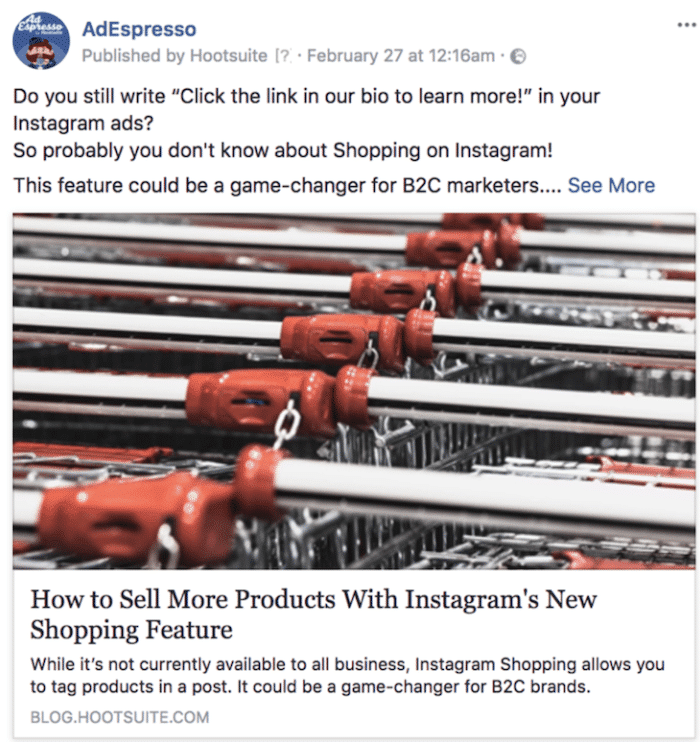This screenshot has width=700, height=742.
Task: Click the 'Do you still write' post sentence
Action: [x=306, y=97]
